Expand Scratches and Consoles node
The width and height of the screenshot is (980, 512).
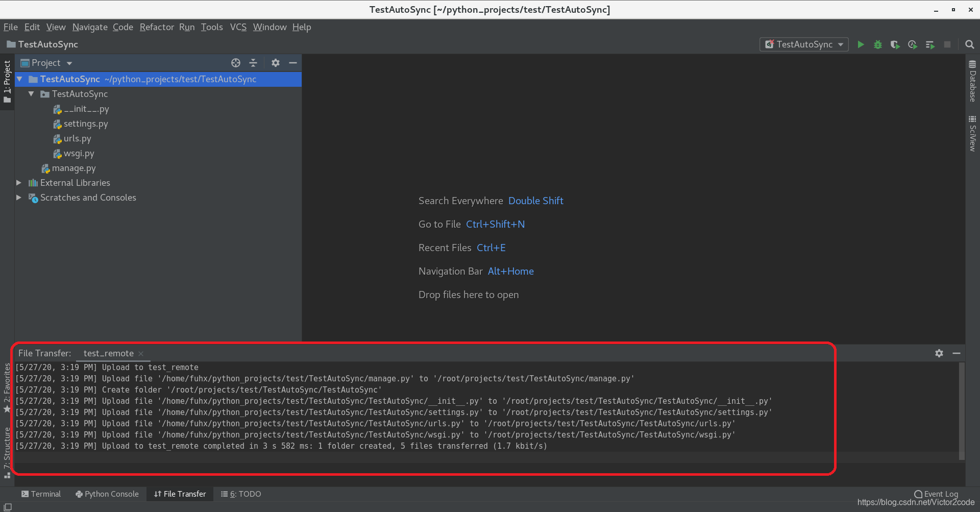coord(19,198)
